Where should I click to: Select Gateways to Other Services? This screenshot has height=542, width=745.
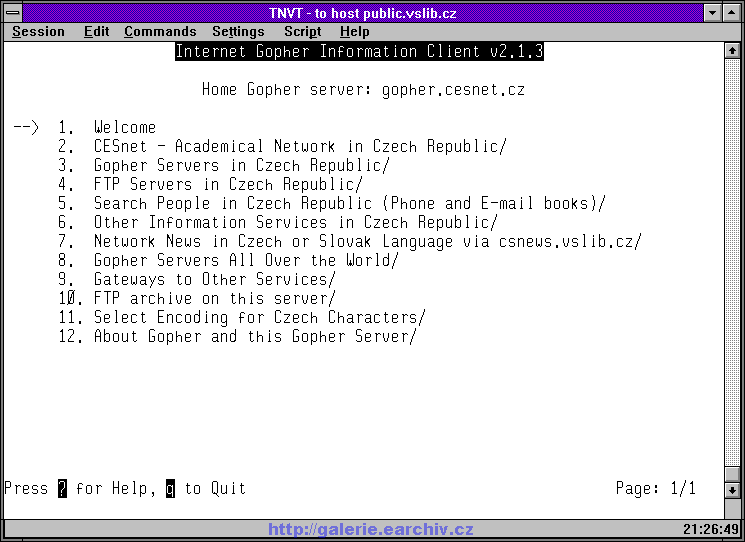coord(214,279)
